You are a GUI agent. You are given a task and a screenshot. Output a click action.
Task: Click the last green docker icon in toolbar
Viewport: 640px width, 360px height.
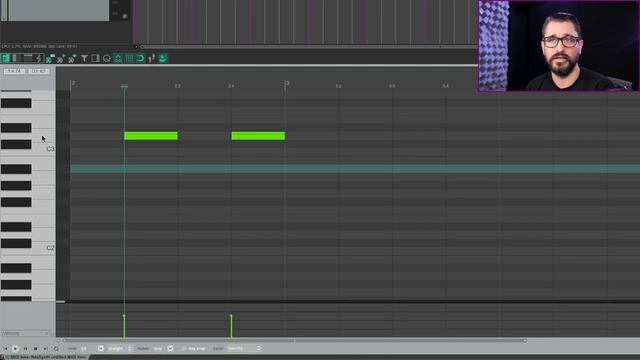(x=163, y=58)
